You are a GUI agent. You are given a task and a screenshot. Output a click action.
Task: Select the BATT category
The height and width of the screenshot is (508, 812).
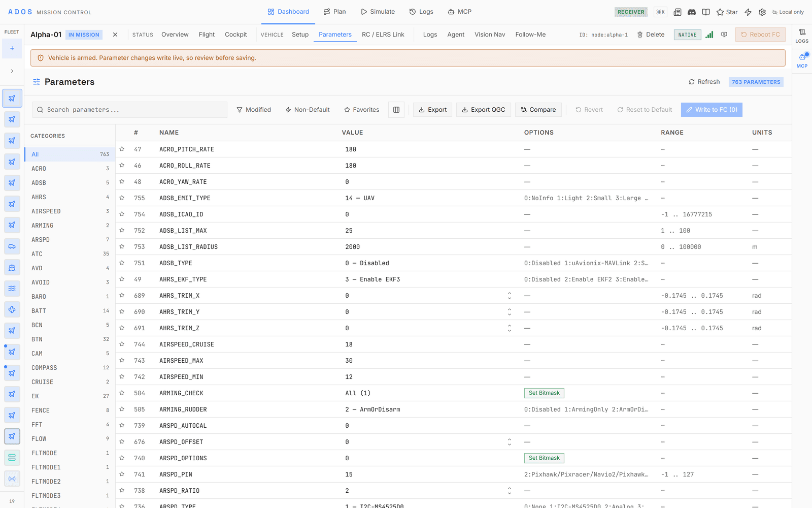[x=70, y=311]
